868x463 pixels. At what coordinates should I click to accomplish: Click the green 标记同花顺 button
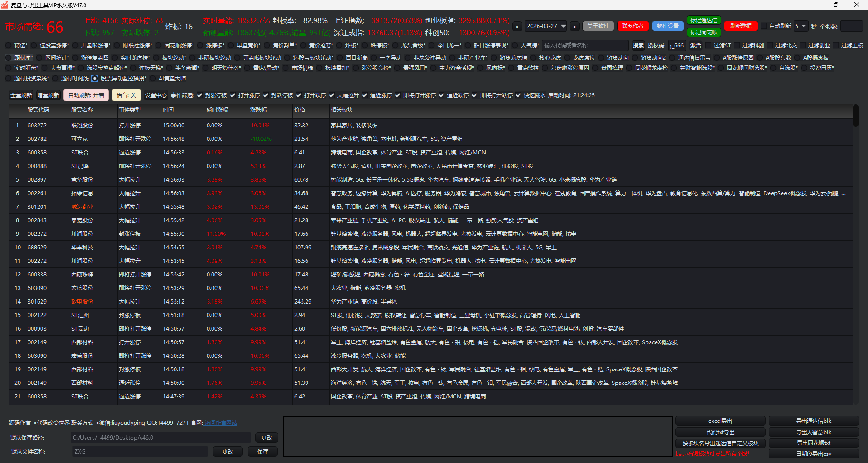(703, 33)
